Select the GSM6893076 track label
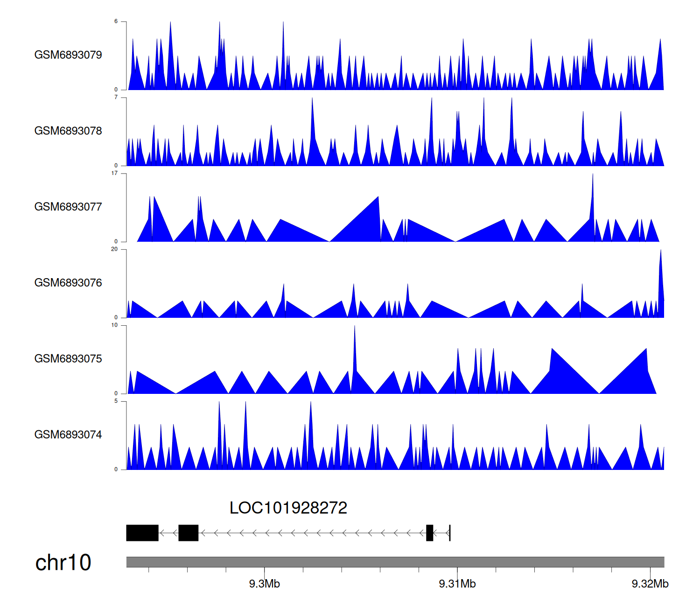The height and width of the screenshot is (616, 700). coord(68,283)
